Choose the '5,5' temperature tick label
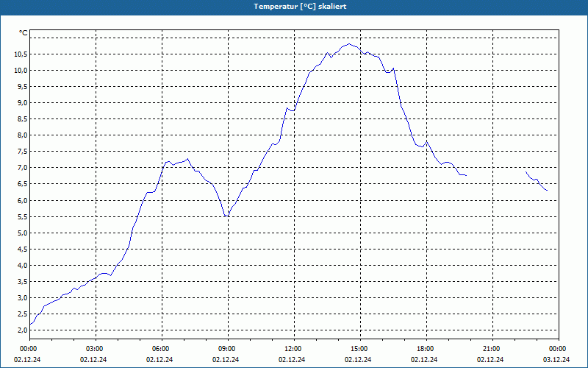Screen dimensions: 588x368 [22, 216]
